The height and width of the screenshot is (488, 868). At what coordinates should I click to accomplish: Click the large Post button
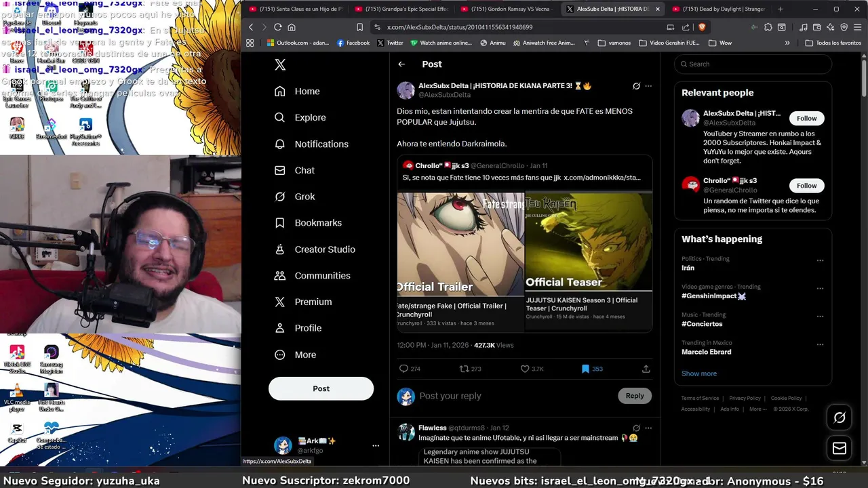321,388
